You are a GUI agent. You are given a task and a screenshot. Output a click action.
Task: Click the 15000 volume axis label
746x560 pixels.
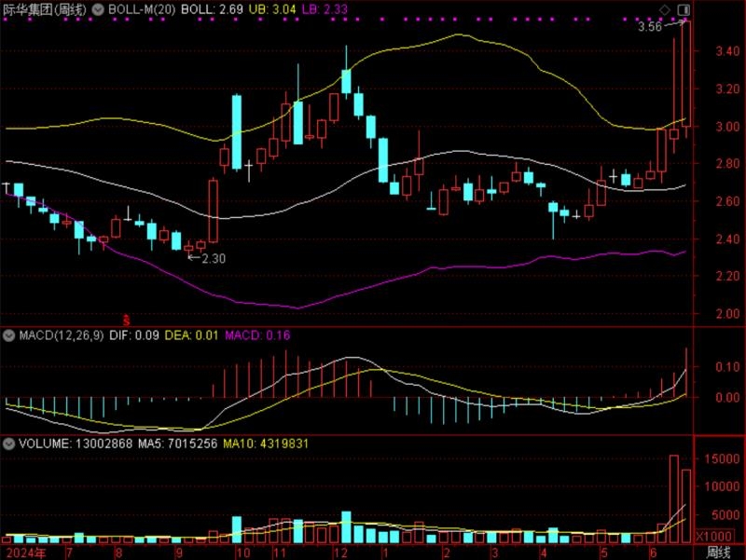[x=722, y=458]
